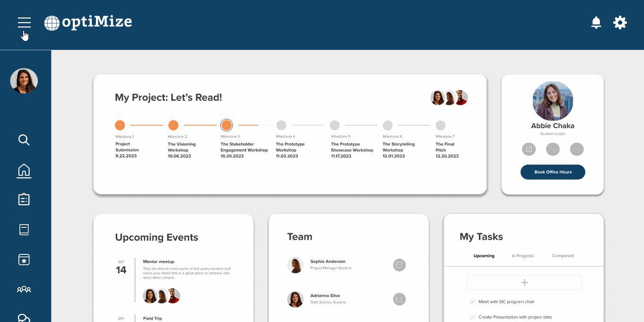Click Adrianna Silva name
This screenshot has height=322, width=644.
click(x=325, y=296)
